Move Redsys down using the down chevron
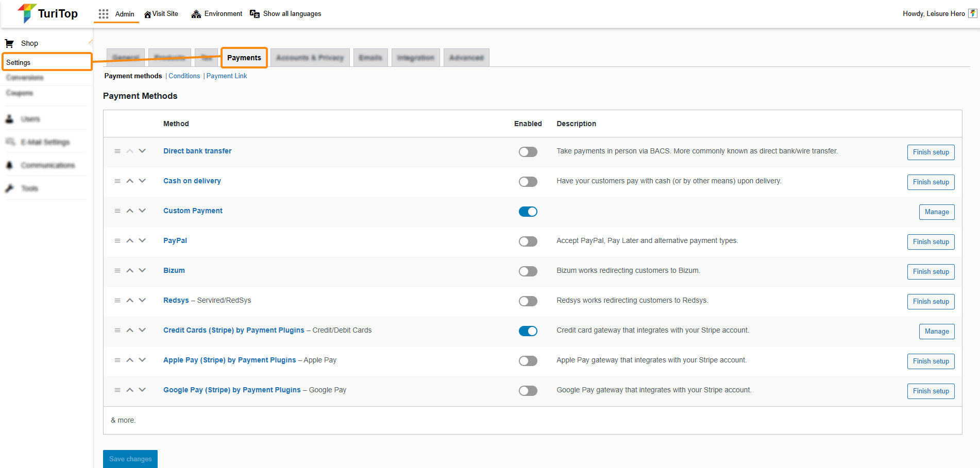 click(142, 300)
